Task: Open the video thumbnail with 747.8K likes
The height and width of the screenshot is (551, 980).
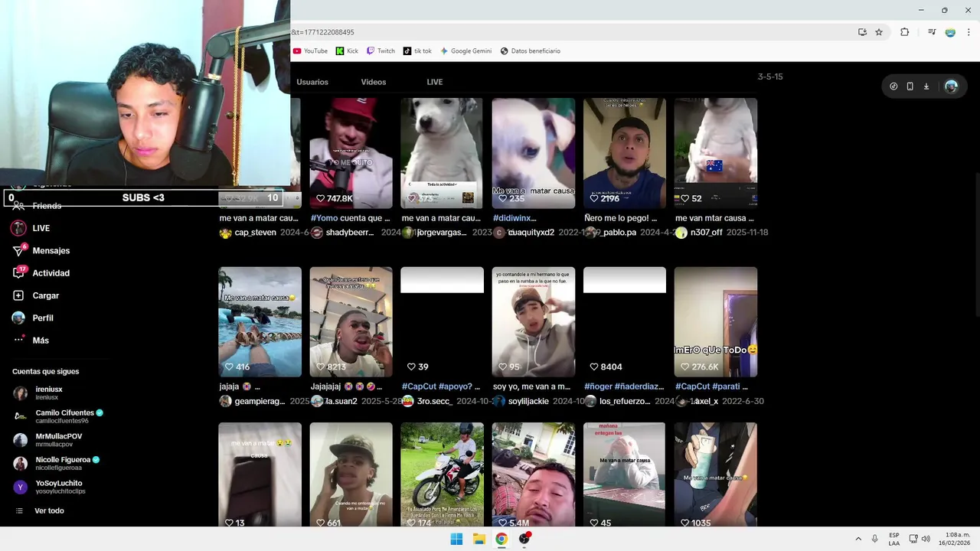Action: 351,153
